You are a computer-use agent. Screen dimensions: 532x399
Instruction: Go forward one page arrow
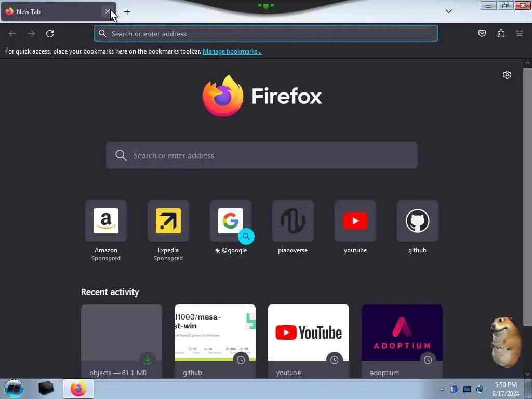coord(31,34)
